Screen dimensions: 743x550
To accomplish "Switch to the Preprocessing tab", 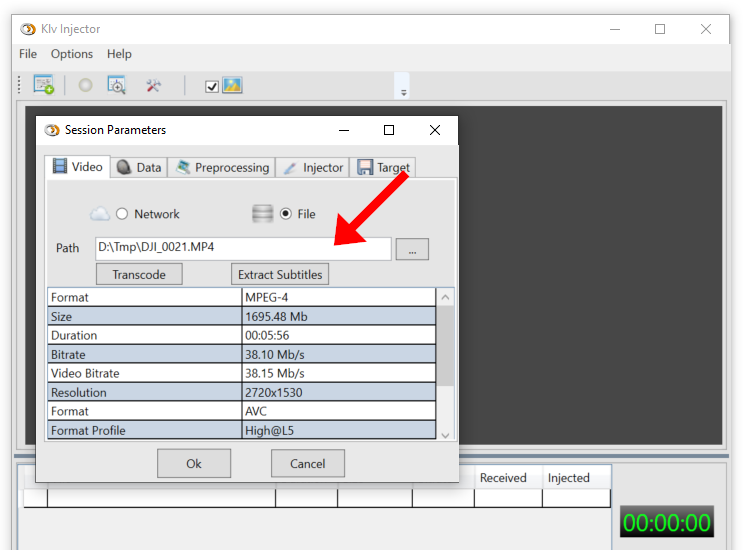I will [x=222, y=167].
